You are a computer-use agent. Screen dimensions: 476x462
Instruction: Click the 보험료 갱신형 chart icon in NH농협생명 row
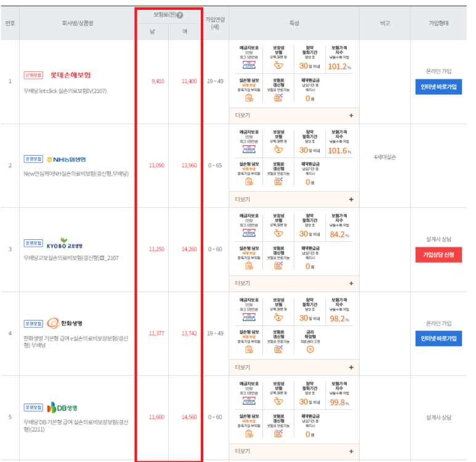point(278,181)
